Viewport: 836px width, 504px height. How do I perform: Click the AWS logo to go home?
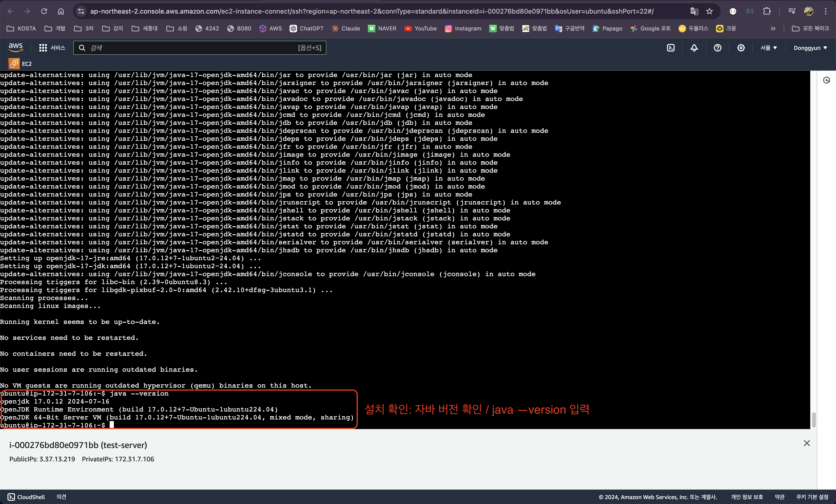pyautogui.click(x=16, y=48)
